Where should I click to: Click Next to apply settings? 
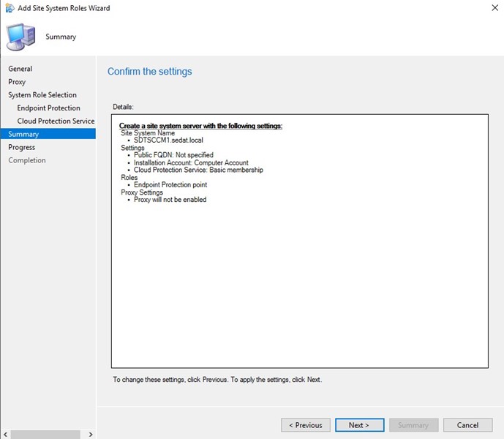coord(359,425)
